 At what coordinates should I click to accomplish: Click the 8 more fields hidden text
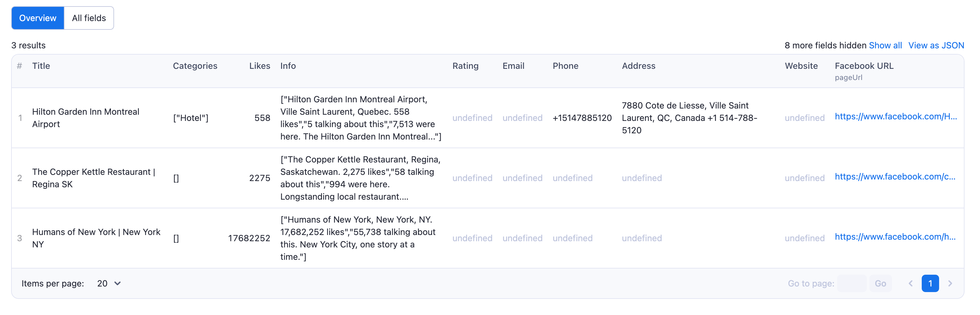(x=825, y=45)
